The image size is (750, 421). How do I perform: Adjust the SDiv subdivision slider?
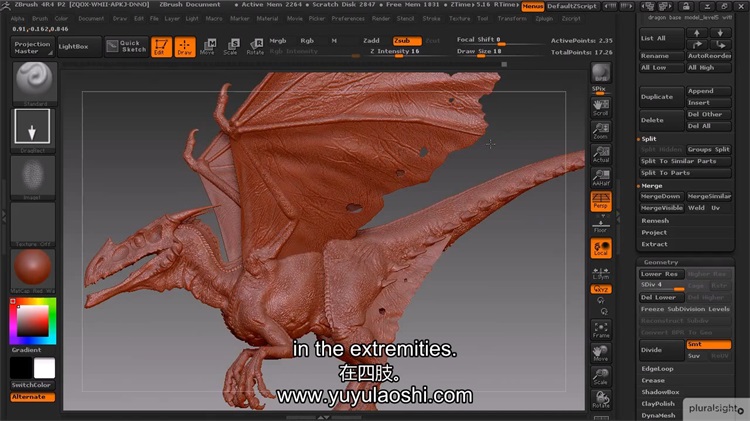point(662,286)
